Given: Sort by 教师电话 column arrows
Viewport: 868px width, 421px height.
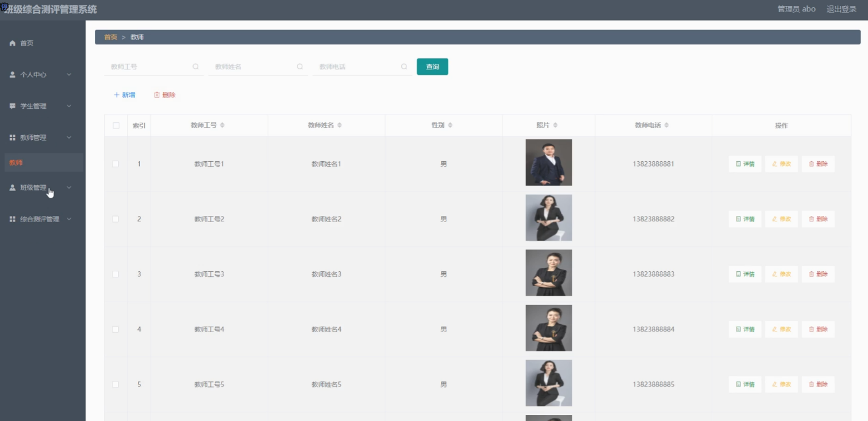Looking at the screenshot, I should click(667, 125).
